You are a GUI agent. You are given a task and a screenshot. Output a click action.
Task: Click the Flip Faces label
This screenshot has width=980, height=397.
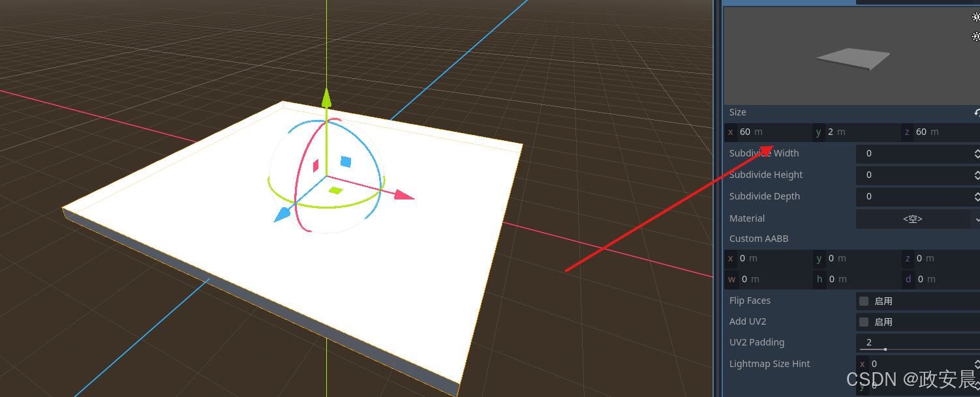click(x=750, y=301)
